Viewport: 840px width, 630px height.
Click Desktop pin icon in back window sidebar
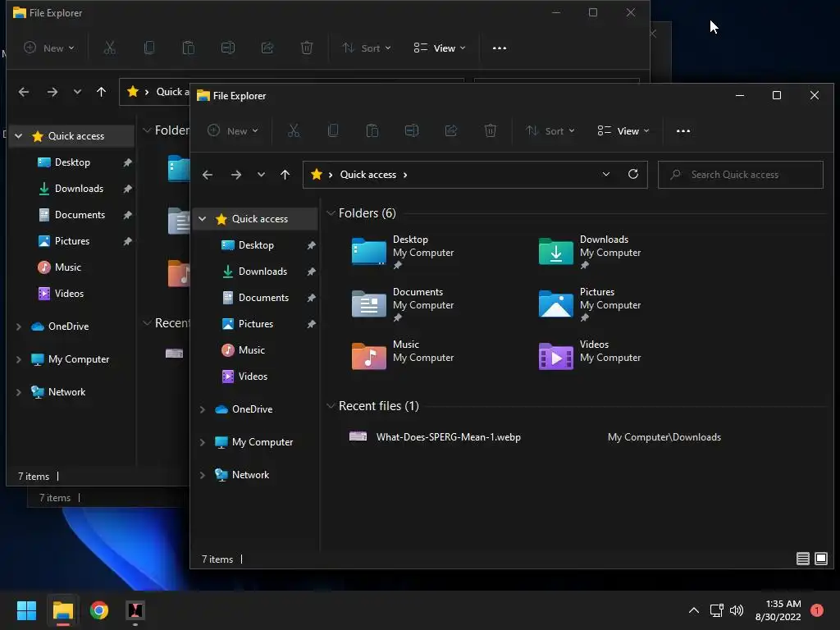(127, 162)
